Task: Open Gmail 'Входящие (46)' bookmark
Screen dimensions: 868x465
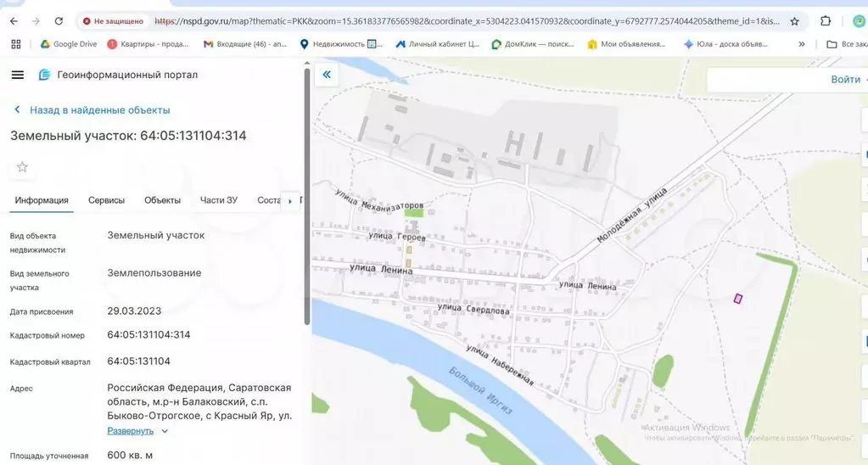Action: click(x=245, y=44)
